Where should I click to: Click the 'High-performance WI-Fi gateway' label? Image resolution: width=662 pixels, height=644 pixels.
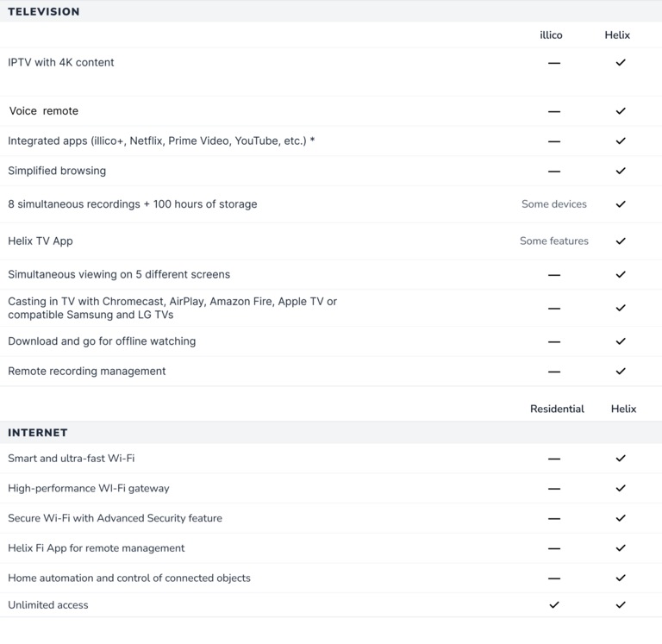click(88, 488)
